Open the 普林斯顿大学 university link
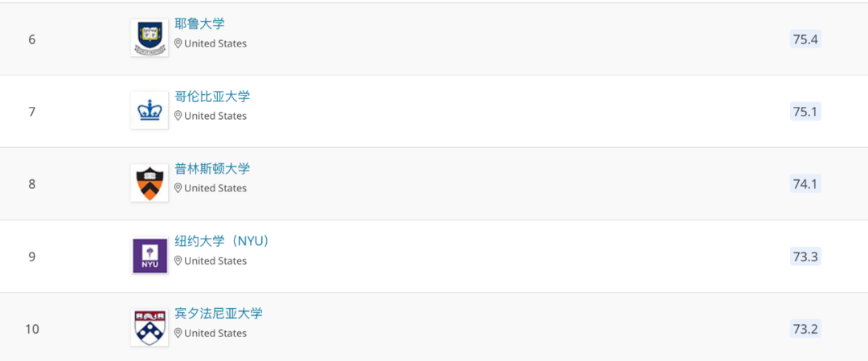The height and width of the screenshot is (361, 868). click(212, 169)
